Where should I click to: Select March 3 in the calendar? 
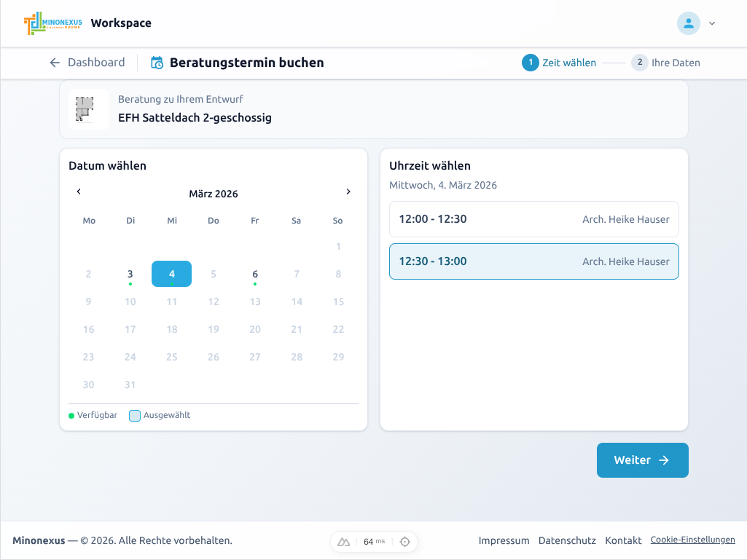130,274
